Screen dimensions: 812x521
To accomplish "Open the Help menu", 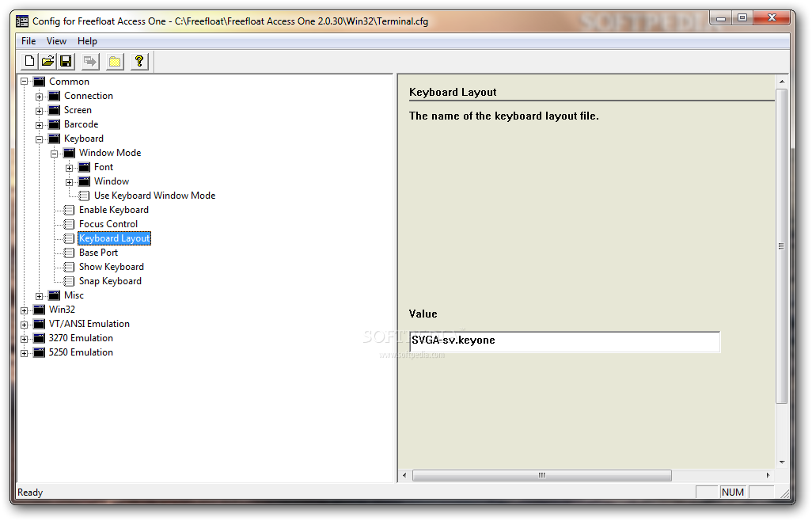I will click(87, 41).
